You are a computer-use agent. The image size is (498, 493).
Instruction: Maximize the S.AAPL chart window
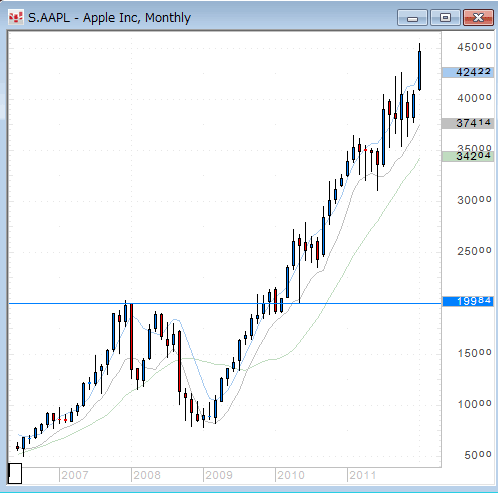coord(445,18)
